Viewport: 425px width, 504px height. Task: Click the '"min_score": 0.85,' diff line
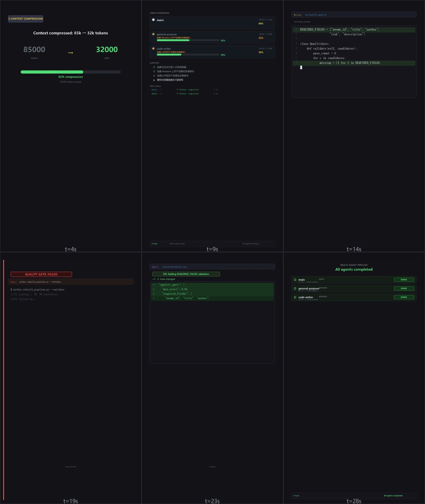pyautogui.click(x=212, y=289)
